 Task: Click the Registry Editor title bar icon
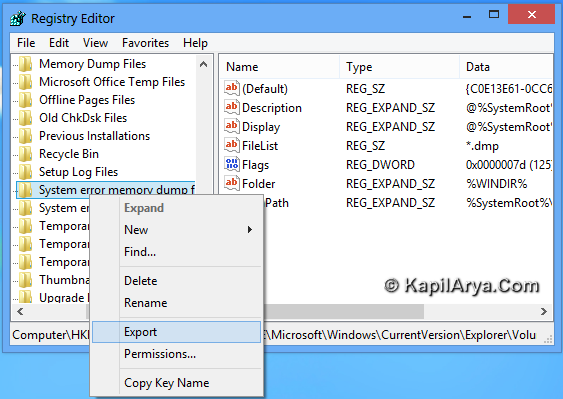[18, 18]
